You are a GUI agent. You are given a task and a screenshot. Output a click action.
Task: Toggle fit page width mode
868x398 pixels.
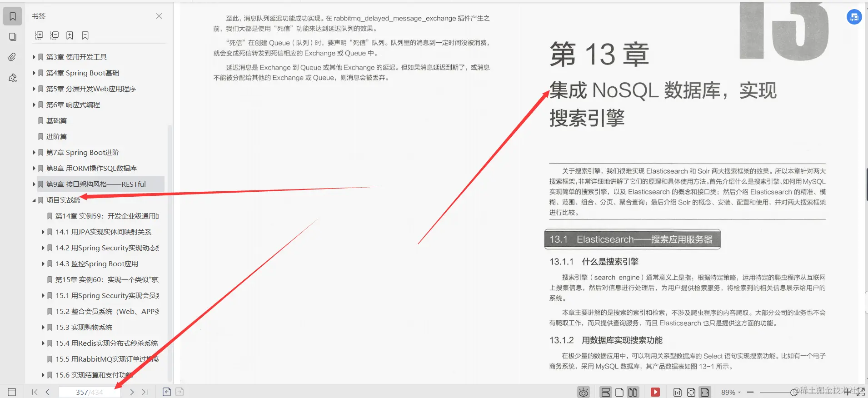pyautogui.click(x=705, y=392)
